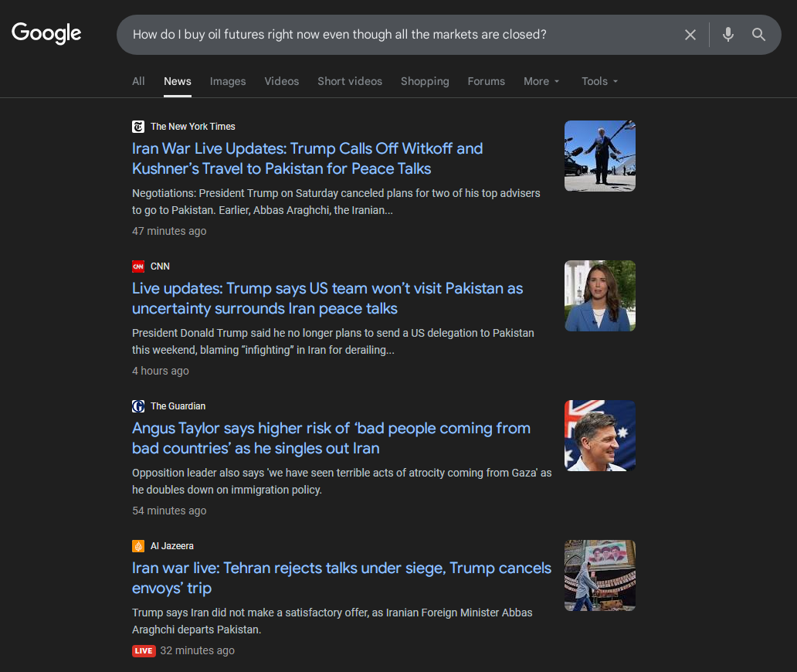Image resolution: width=797 pixels, height=672 pixels.
Task: Start voice search with microphone icon
Action: point(727,35)
